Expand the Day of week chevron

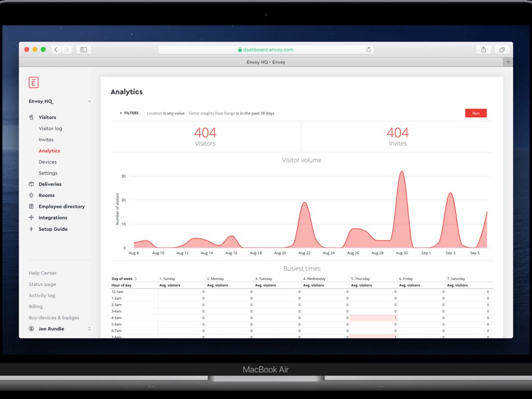136,278
